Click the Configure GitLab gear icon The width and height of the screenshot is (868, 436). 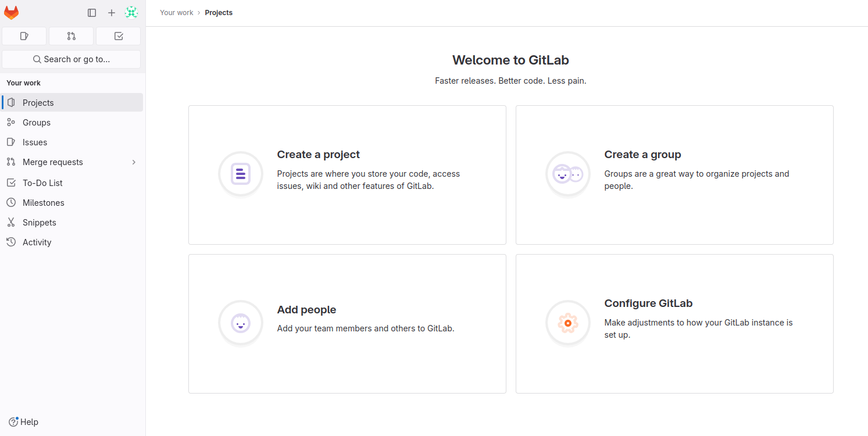pos(568,323)
